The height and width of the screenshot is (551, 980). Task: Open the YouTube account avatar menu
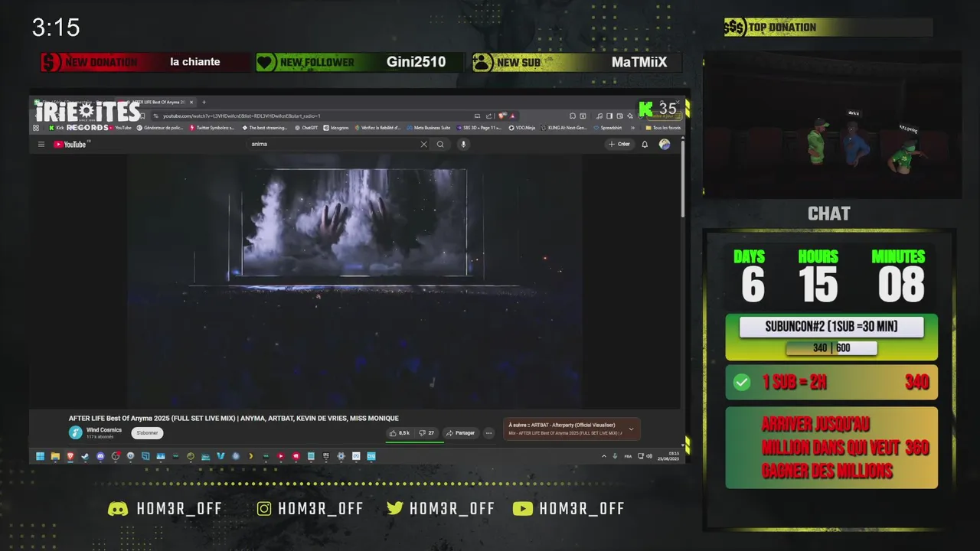pyautogui.click(x=665, y=144)
